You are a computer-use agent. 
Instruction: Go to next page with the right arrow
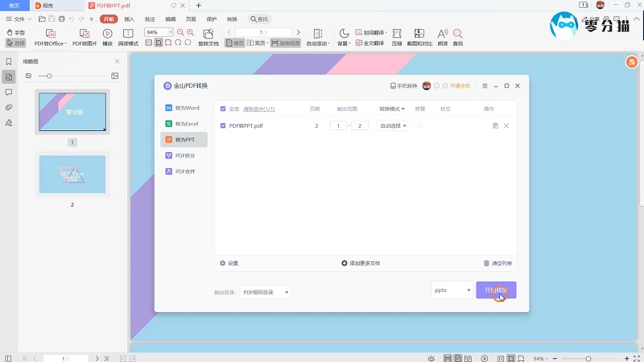(298, 32)
